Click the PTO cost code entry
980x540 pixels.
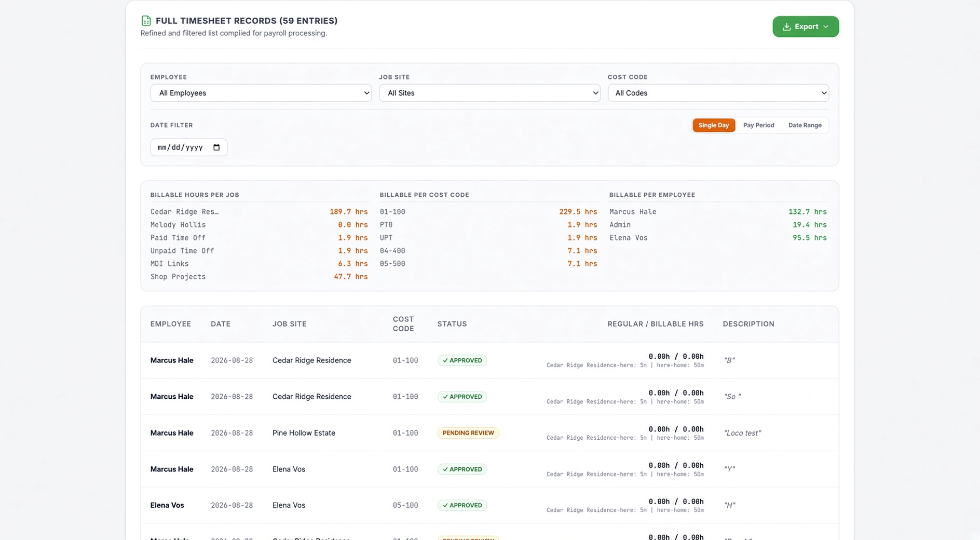[x=386, y=225]
